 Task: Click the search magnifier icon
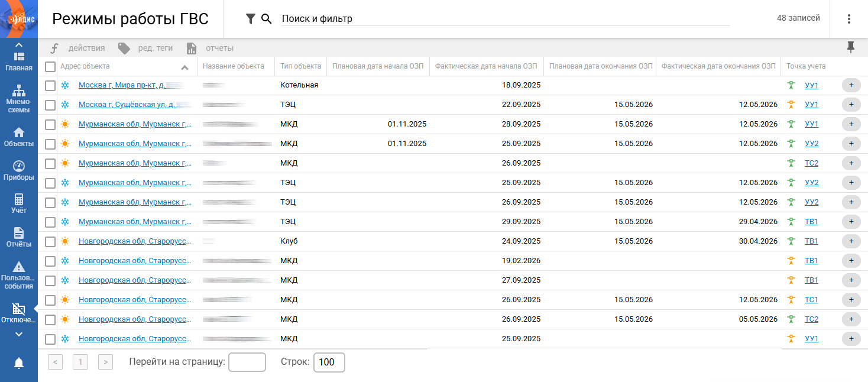tap(267, 19)
